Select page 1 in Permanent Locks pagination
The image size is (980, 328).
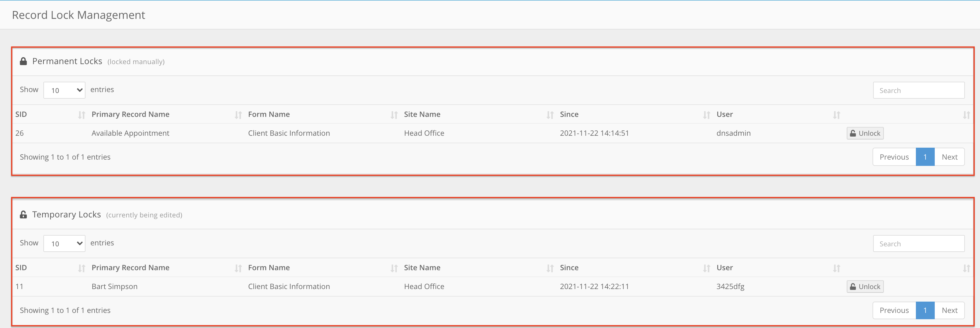(x=925, y=157)
